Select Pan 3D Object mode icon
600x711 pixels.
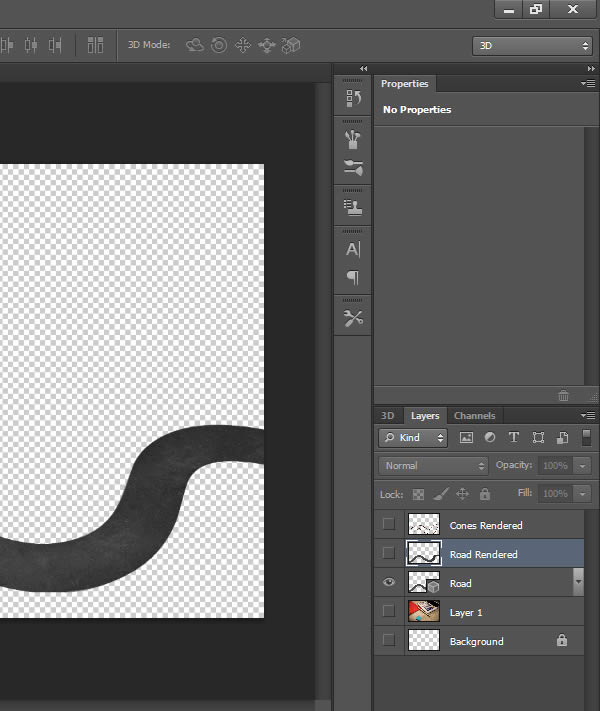click(x=243, y=45)
